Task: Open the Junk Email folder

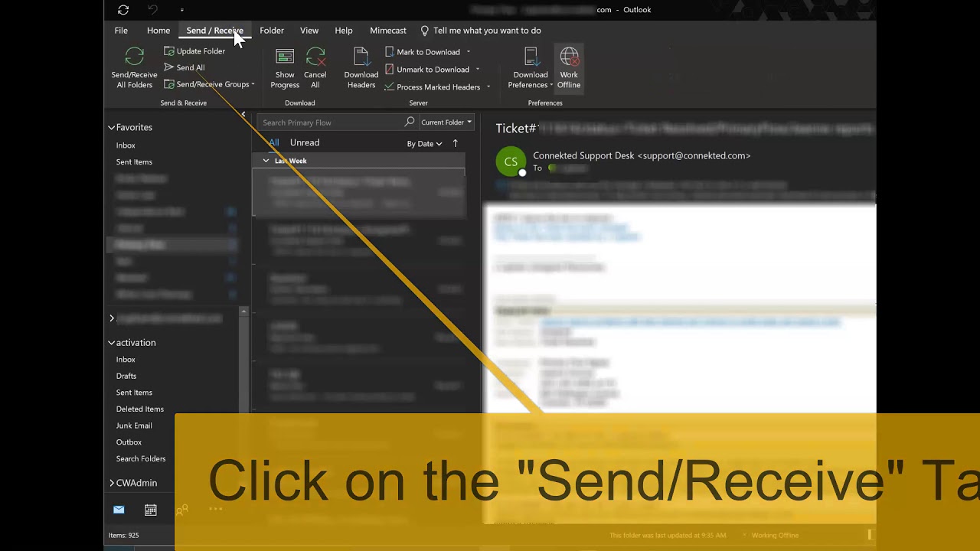Action: (x=134, y=425)
